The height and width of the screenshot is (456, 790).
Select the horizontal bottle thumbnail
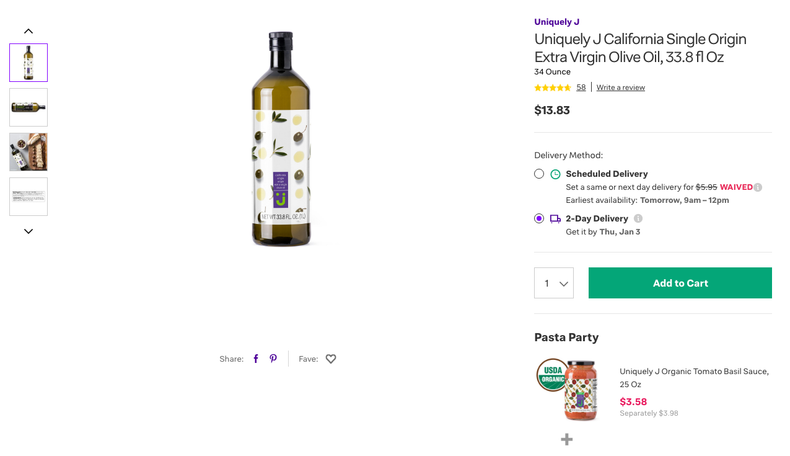[x=28, y=107]
